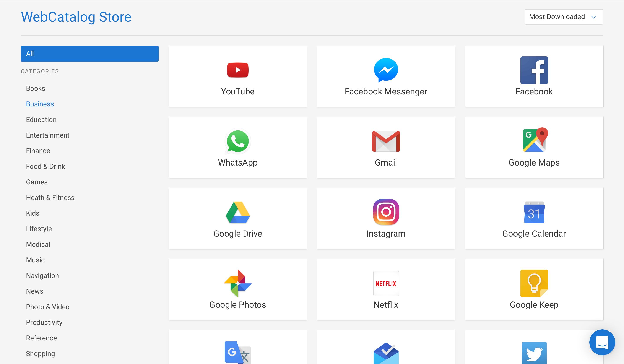Click the Facebook app name label
The width and height of the screenshot is (624, 364).
[x=534, y=92]
